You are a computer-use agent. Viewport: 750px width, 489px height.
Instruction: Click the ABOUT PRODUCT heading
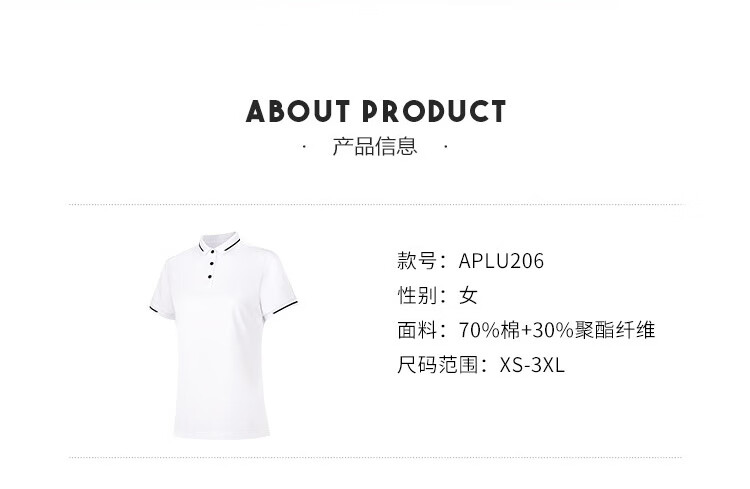tap(375, 111)
